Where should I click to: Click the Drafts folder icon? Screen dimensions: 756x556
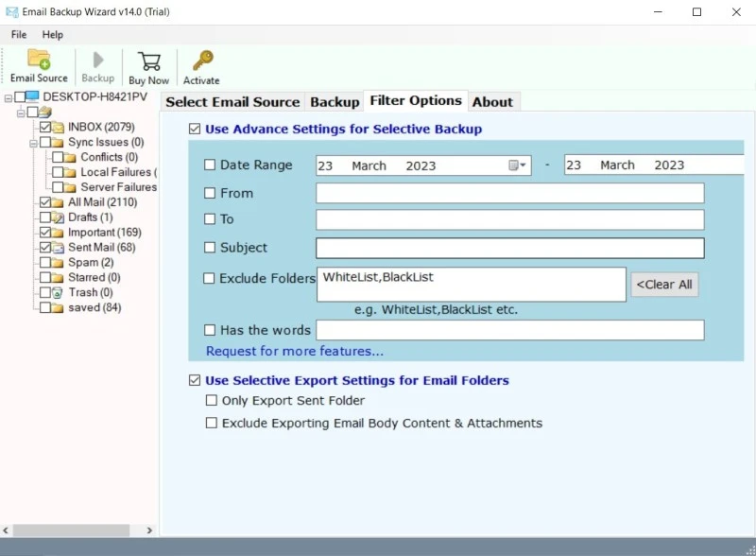58,217
